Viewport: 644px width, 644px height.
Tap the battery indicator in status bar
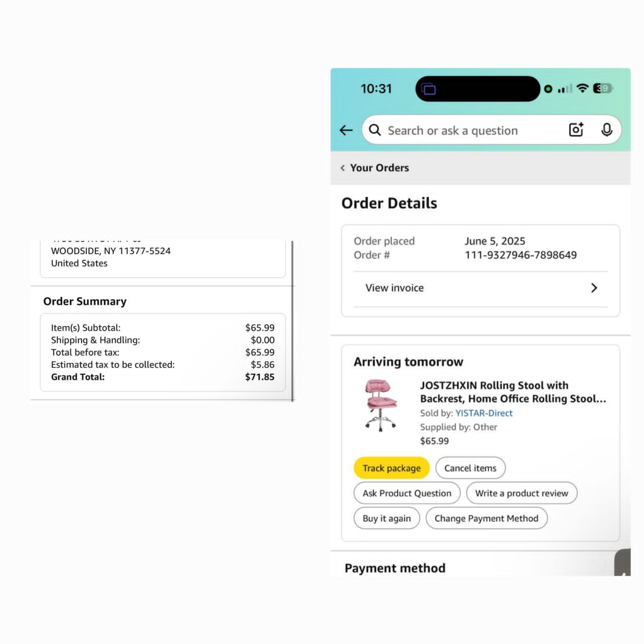(x=603, y=88)
